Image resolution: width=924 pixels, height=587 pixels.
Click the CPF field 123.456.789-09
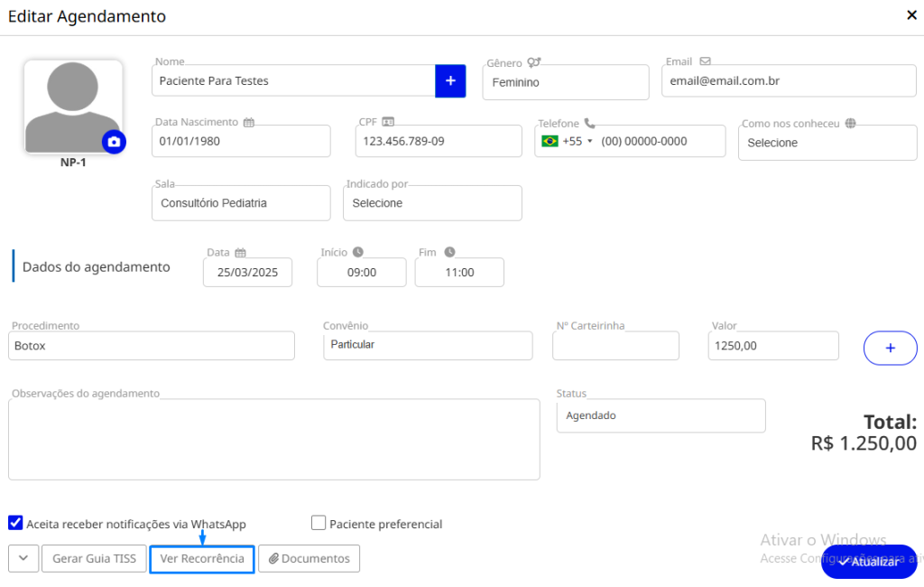(439, 141)
